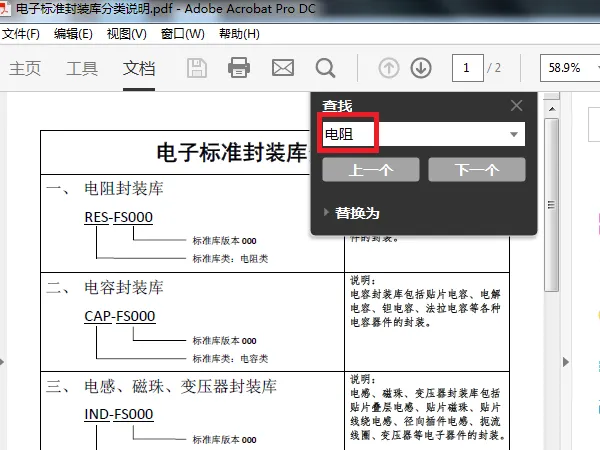
Task: Open the search term dropdown arrow
Action: coord(514,134)
